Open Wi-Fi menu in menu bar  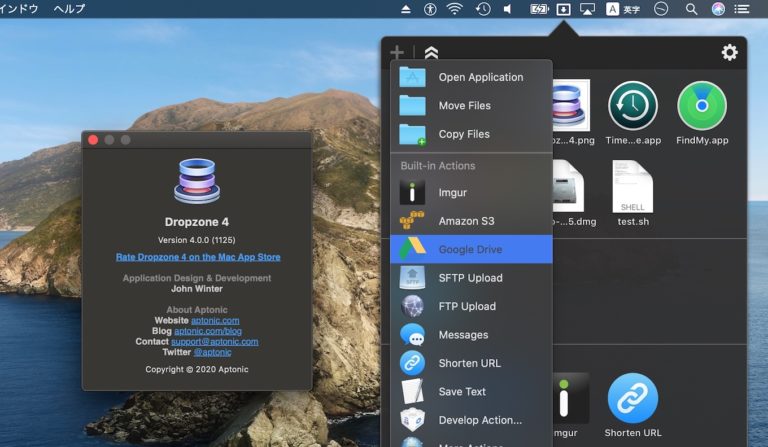point(456,9)
